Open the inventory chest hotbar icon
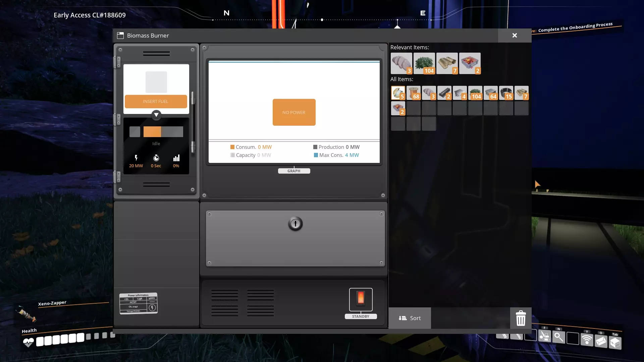Viewport: 644px width, 362px height. (615, 343)
